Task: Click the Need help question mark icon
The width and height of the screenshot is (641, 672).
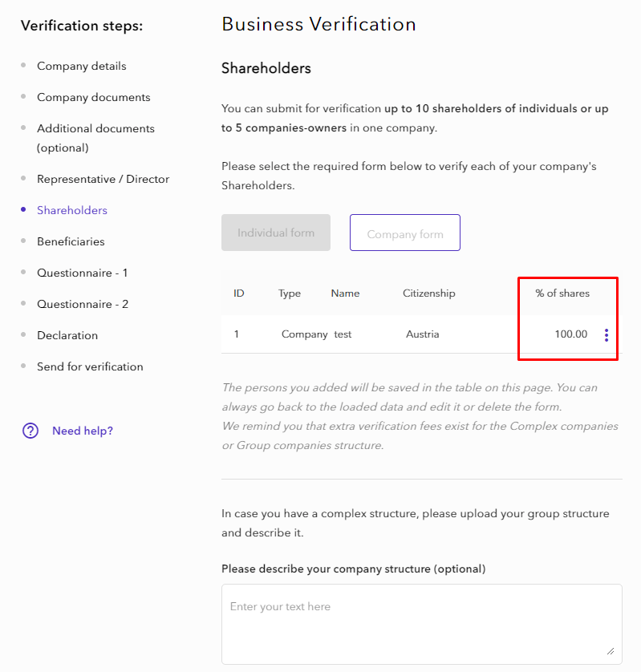Action: [30, 431]
